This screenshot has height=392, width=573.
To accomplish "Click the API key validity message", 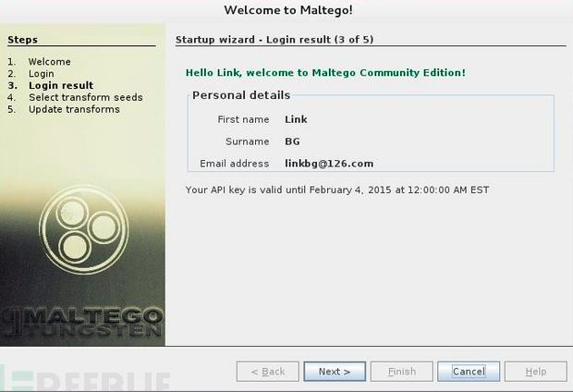I will [337, 190].
